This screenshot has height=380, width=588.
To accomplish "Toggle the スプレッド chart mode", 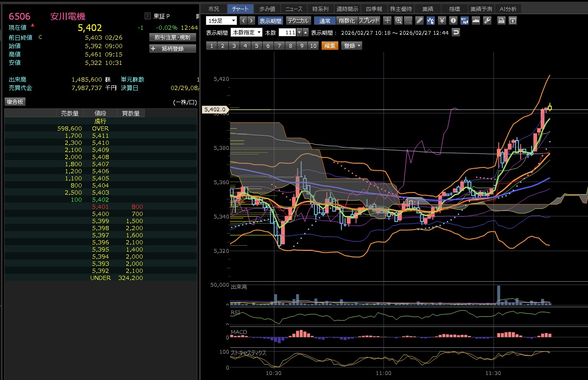I will pos(369,21).
